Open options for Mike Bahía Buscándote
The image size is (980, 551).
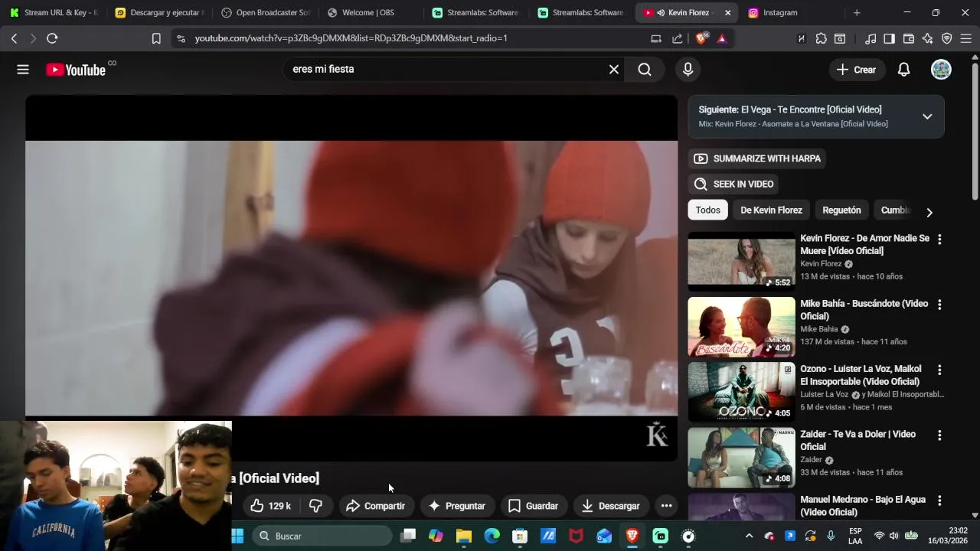click(939, 305)
